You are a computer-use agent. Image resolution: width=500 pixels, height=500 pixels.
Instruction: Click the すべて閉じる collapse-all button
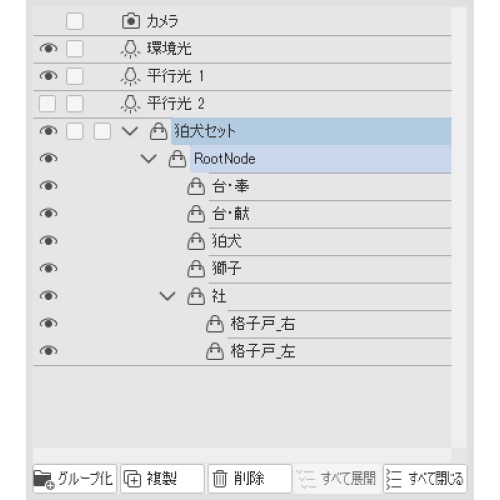(425, 479)
